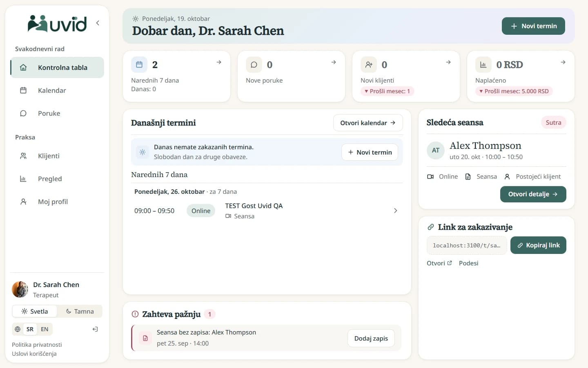Go to Kalendar in sidebar
Image resolution: width=588 pixels, height=368 pixels.
coord(57,90)
